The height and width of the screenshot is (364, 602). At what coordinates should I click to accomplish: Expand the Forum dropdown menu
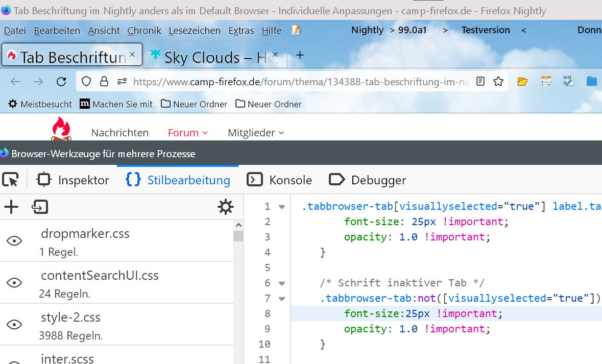click(x=188, y=133)
